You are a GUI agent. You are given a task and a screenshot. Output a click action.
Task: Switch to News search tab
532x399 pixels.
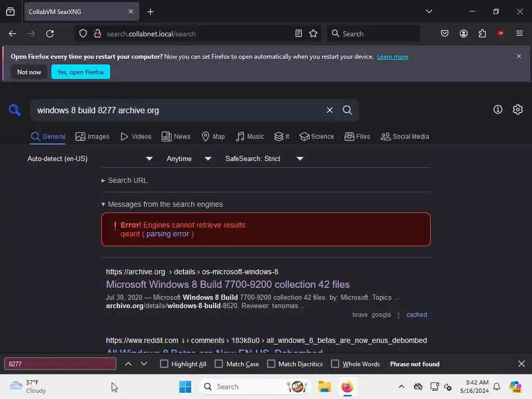pos(176,137)
